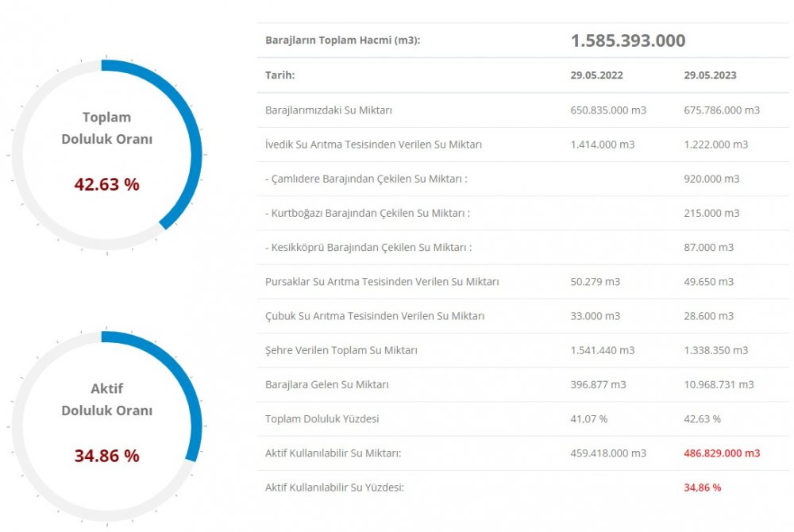Select the 34.86 % gauge value

[x=107, y=456]
